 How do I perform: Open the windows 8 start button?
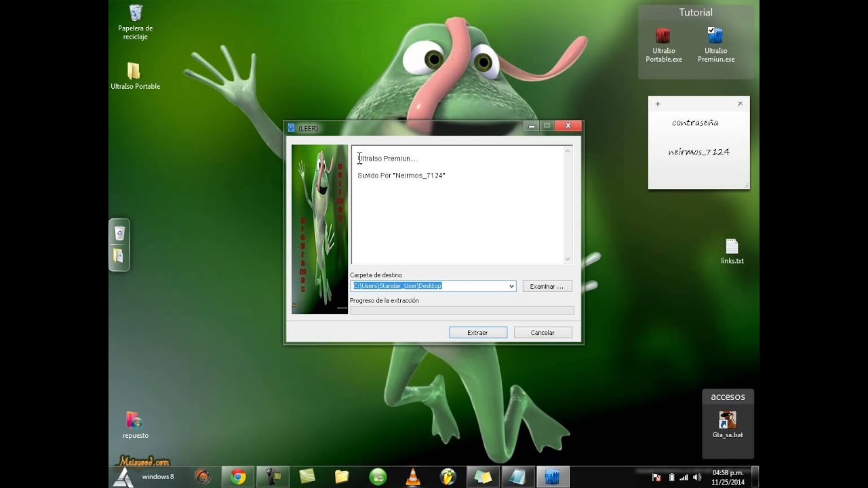pos(122,476)
